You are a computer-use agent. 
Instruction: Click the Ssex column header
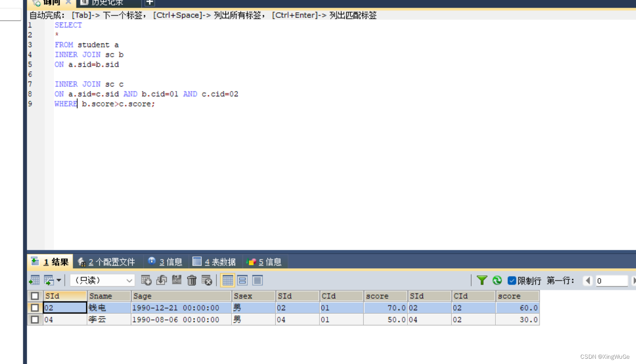[x=253, y=296]
